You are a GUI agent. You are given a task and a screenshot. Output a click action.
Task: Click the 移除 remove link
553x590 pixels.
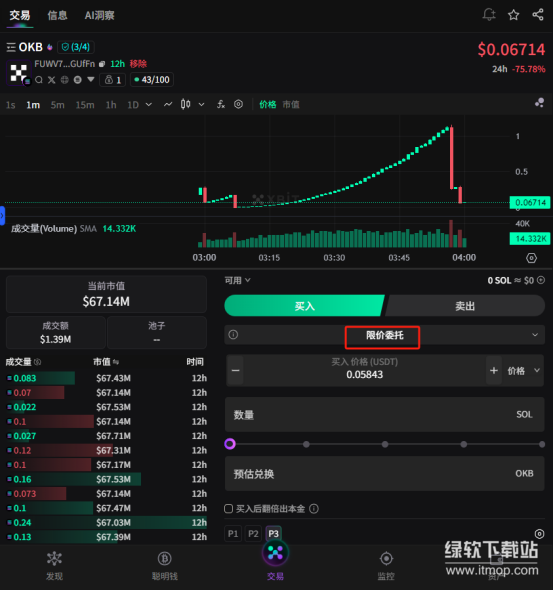click(138, 64)
